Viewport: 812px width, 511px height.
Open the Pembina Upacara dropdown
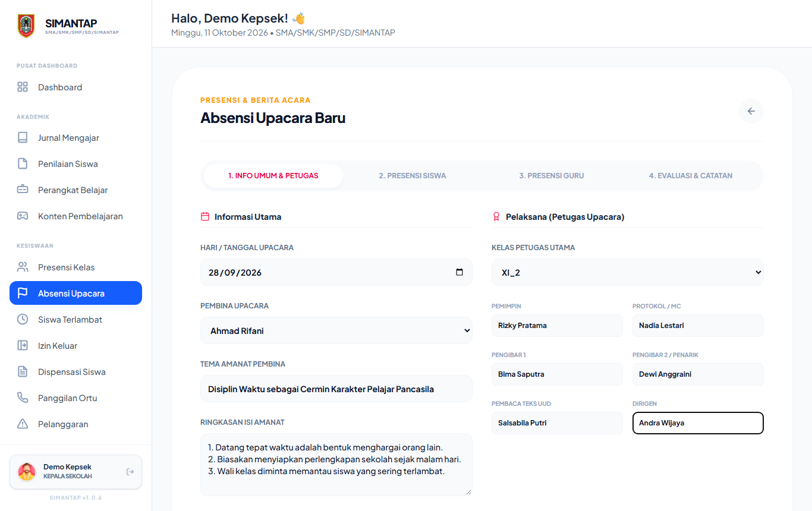(x=336, y=330)
